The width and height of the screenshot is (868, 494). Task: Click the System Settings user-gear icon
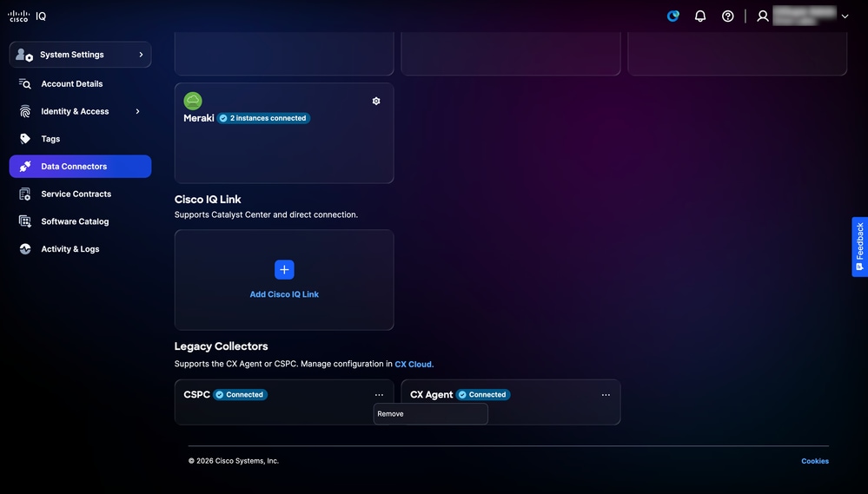coord(24,54)
